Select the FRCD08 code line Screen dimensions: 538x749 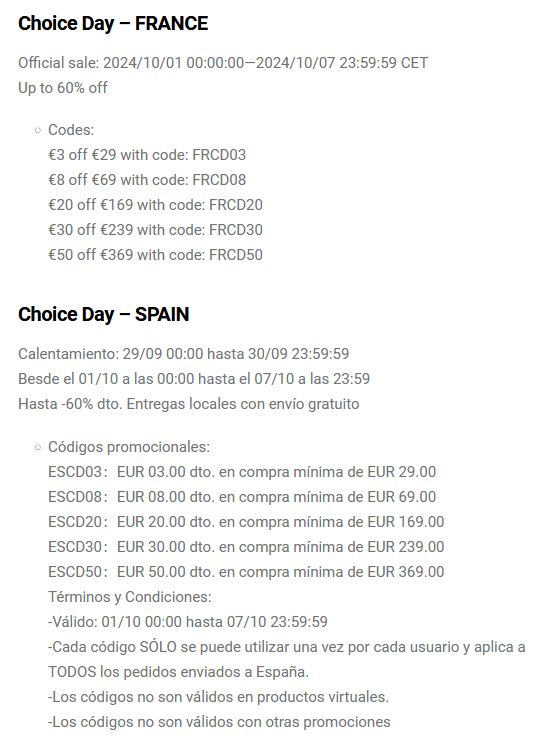(x=147, y=180)
